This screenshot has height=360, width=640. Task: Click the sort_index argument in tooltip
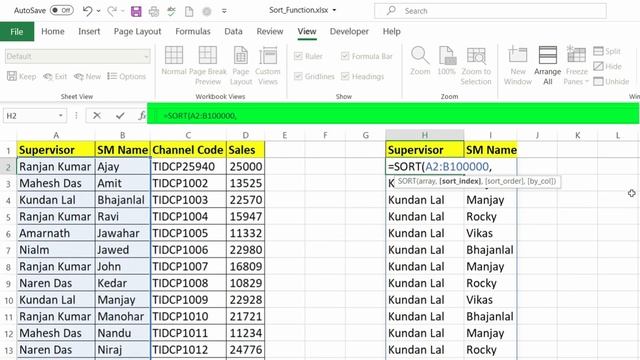pos(460,181)
